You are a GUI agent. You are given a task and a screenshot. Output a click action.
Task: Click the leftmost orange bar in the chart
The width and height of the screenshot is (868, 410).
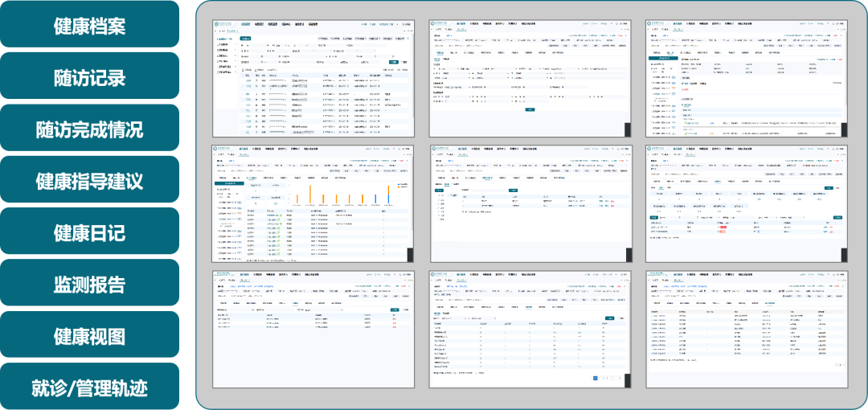pyautogui.click(x=298, y=199)
